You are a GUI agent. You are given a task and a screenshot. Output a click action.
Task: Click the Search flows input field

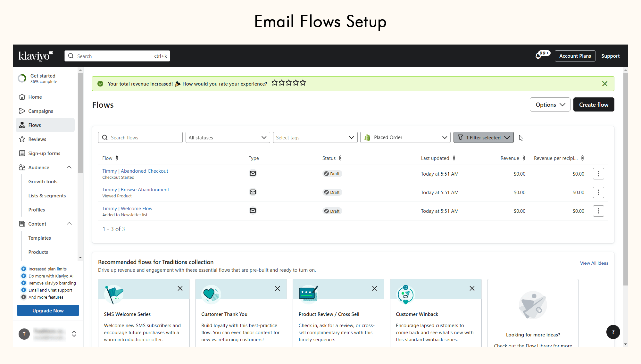[x=140, y=137]
